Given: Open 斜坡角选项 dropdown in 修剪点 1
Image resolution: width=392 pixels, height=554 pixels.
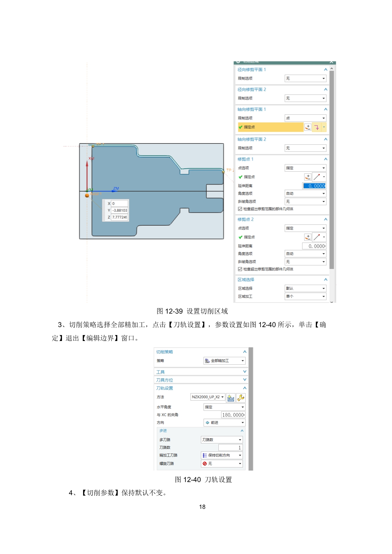Looking at the screenshot, I should tap(305, 201).
